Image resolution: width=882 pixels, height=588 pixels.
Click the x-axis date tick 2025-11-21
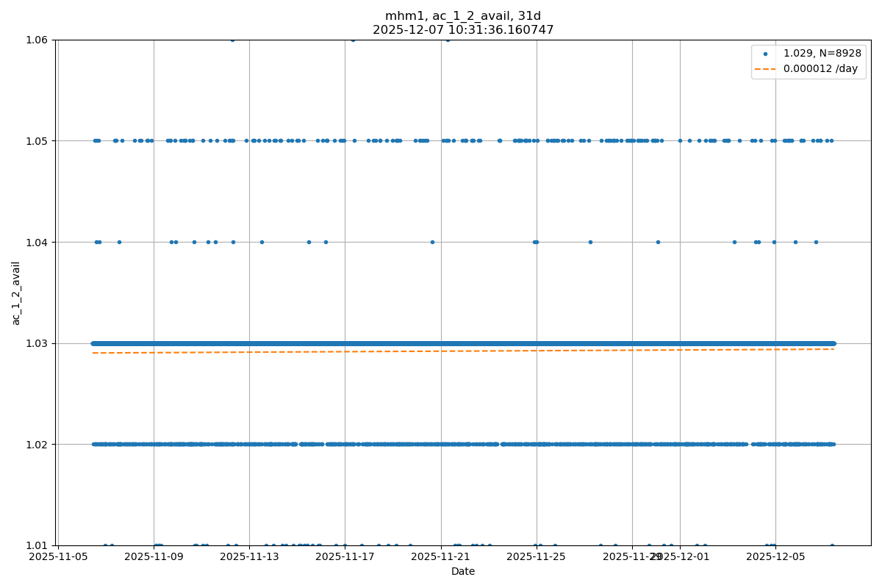coord(441,557)
